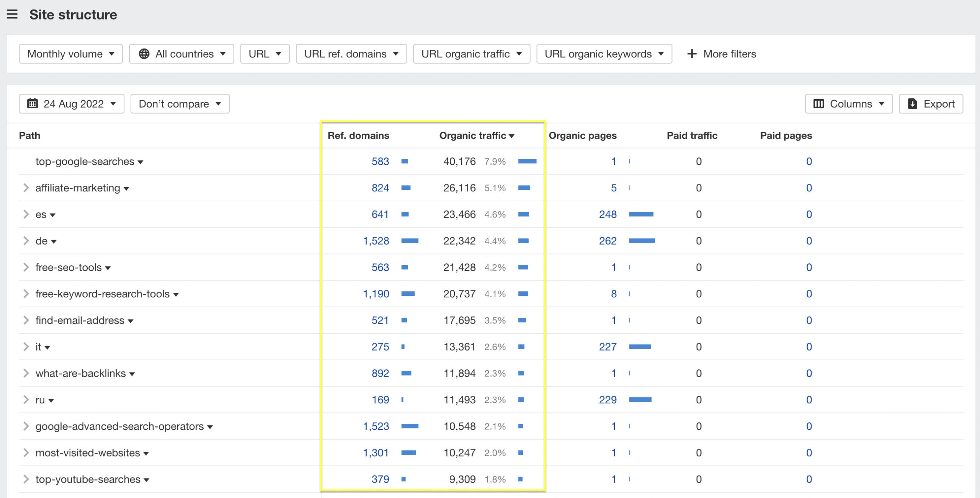The width and height of the screenshot is (980, 498).
Task: Open the caret menu next to top-google-searches
Action: 141,162
